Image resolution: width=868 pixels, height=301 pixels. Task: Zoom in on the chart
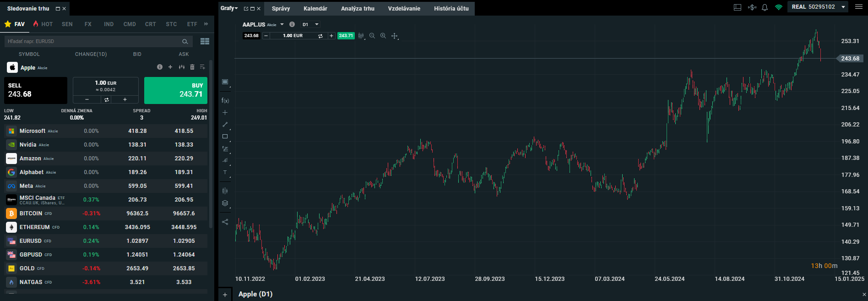(383, 36)
